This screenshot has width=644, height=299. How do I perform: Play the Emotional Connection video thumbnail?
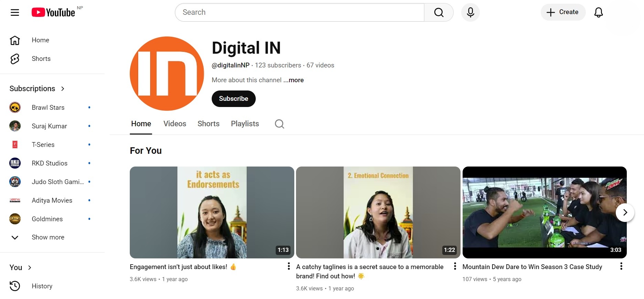[x=378, y=212]
